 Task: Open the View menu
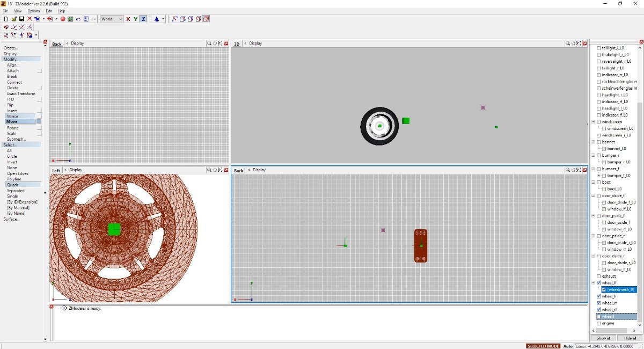(18, 11)
